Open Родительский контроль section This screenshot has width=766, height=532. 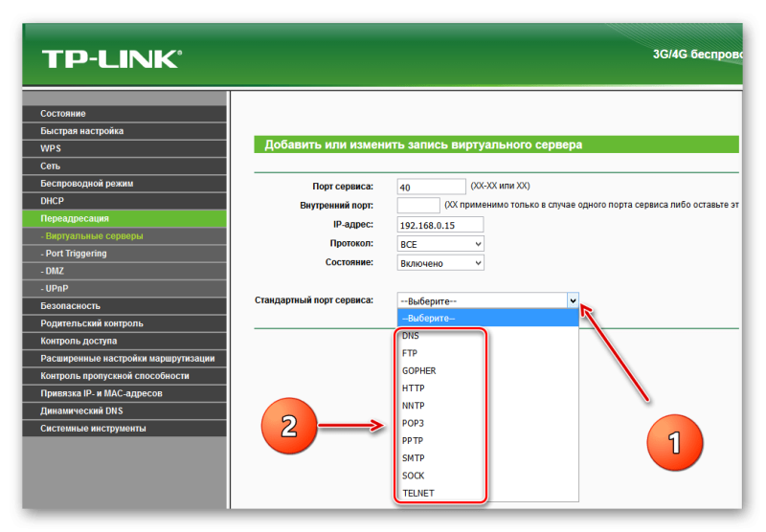coord(124,323)
